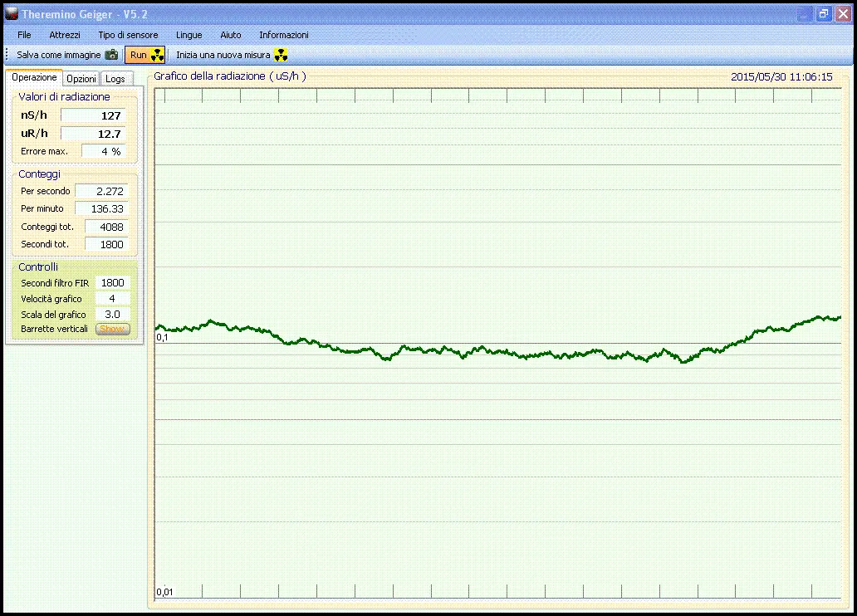Click the Salva come immagine text button
857x616 pixels.
coord(58,55)
